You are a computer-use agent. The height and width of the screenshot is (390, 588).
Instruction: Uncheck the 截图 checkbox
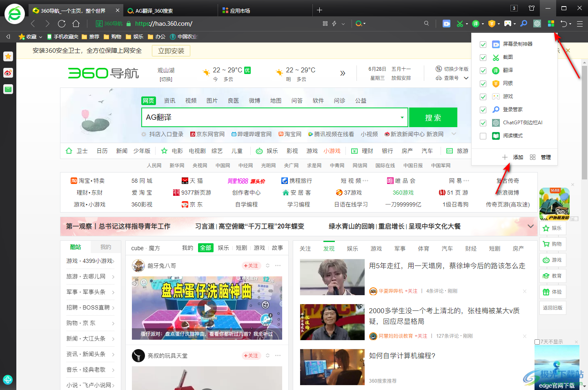(x=483, y=57)
